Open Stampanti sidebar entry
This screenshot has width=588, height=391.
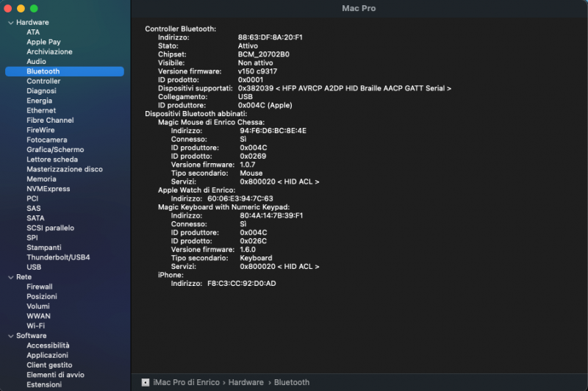click(44, 248)
